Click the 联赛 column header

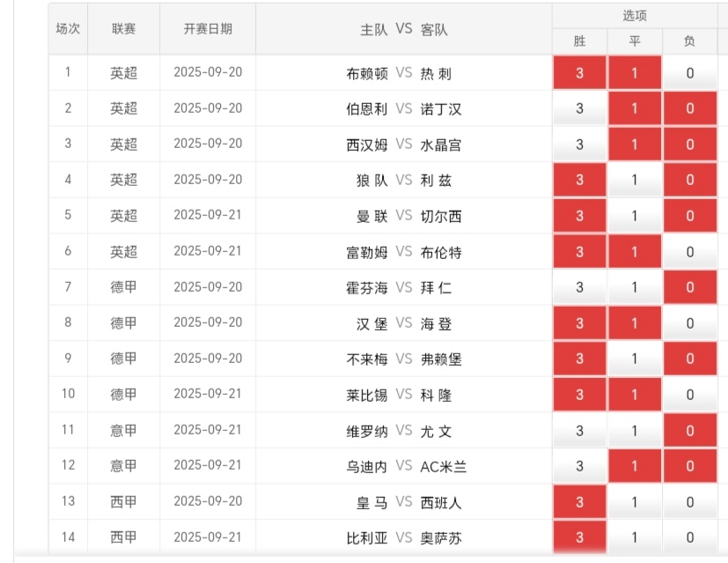(123, 28)
